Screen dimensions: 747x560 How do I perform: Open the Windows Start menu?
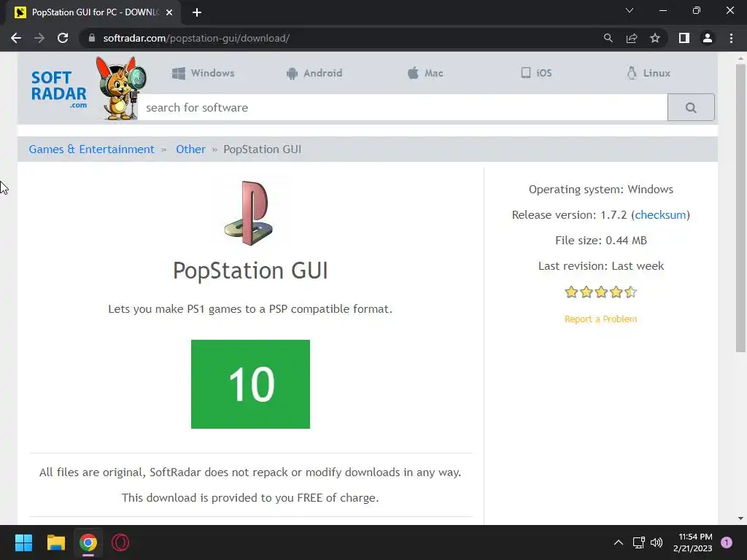(x=23, y=542)
